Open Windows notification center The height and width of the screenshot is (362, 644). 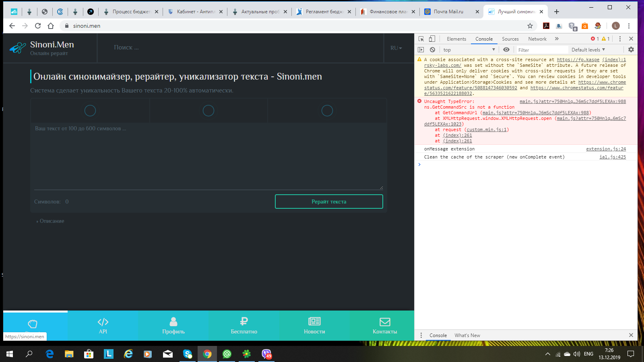pyautogui.click(x=631, y=354)
